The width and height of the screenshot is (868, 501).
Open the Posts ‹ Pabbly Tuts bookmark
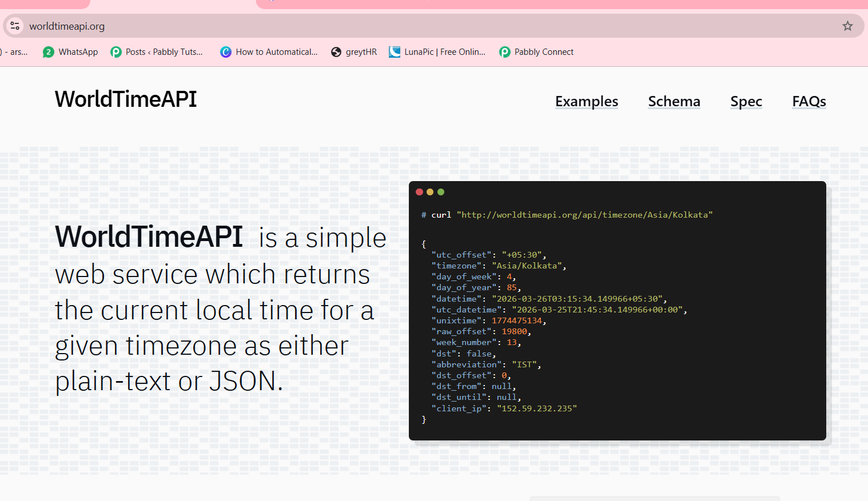157,52
